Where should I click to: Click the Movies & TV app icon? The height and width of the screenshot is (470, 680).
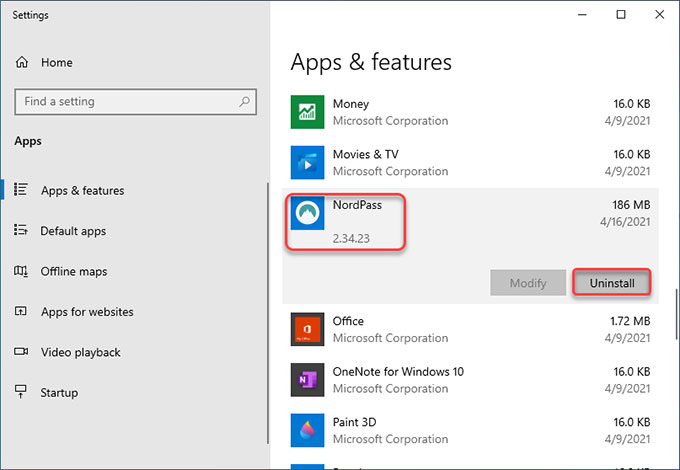307,163
